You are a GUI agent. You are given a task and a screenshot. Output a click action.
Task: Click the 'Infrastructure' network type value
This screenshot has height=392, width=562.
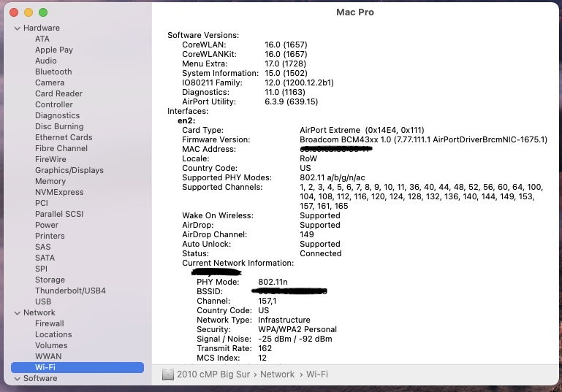[284, 320]
